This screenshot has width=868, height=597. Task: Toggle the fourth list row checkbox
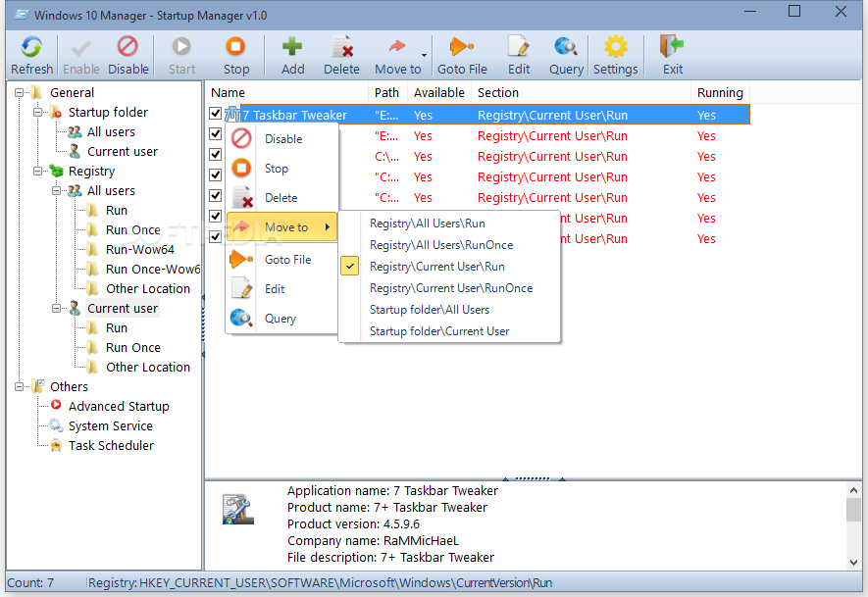pos(216,174)
